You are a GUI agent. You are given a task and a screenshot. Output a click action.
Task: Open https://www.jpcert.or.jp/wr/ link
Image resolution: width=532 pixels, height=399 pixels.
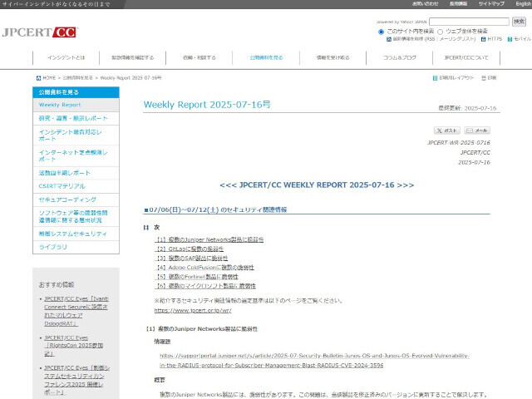[x=193, y=310]
